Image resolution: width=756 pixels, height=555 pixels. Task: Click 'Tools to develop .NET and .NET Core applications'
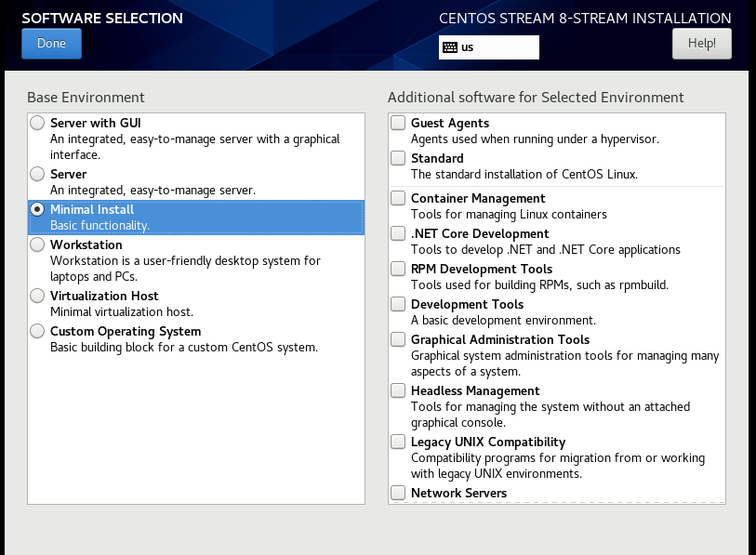coord(545,250)
